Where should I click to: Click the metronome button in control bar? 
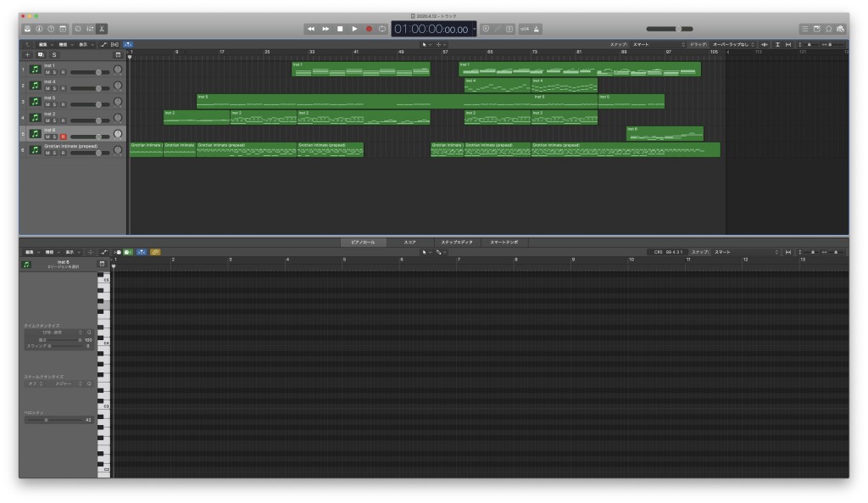[x=537, y=29]
